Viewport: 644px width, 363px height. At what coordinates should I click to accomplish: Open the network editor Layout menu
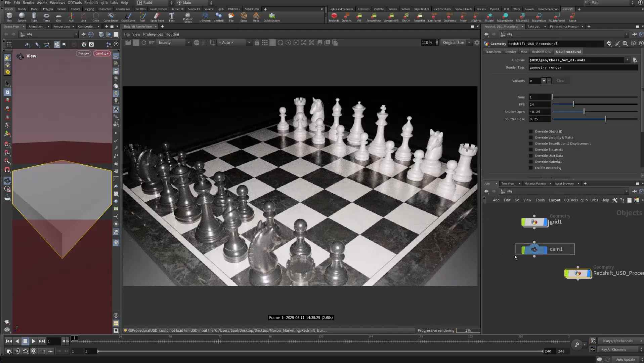554,200
